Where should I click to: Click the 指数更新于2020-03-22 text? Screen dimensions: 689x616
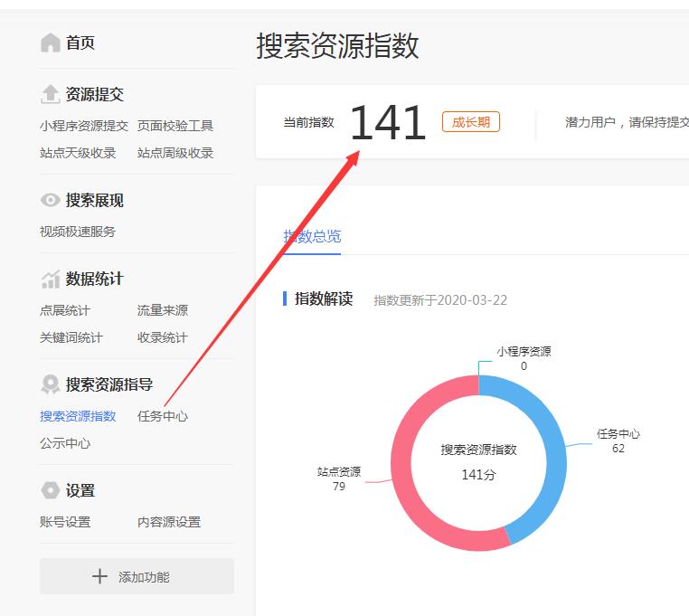(x=440, y=300)
